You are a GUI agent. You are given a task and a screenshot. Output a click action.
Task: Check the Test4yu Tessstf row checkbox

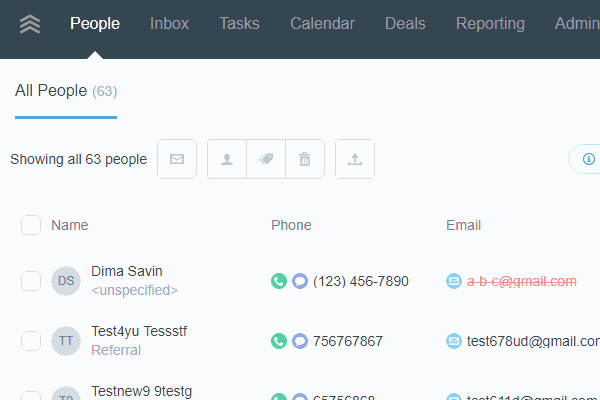point(31,341)
